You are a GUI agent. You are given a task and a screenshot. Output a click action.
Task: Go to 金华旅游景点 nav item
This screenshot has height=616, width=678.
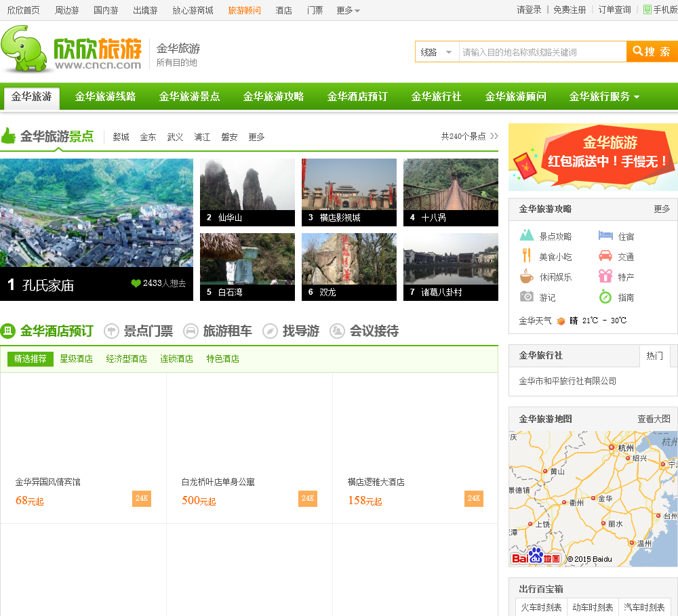[x=189, y=96]
